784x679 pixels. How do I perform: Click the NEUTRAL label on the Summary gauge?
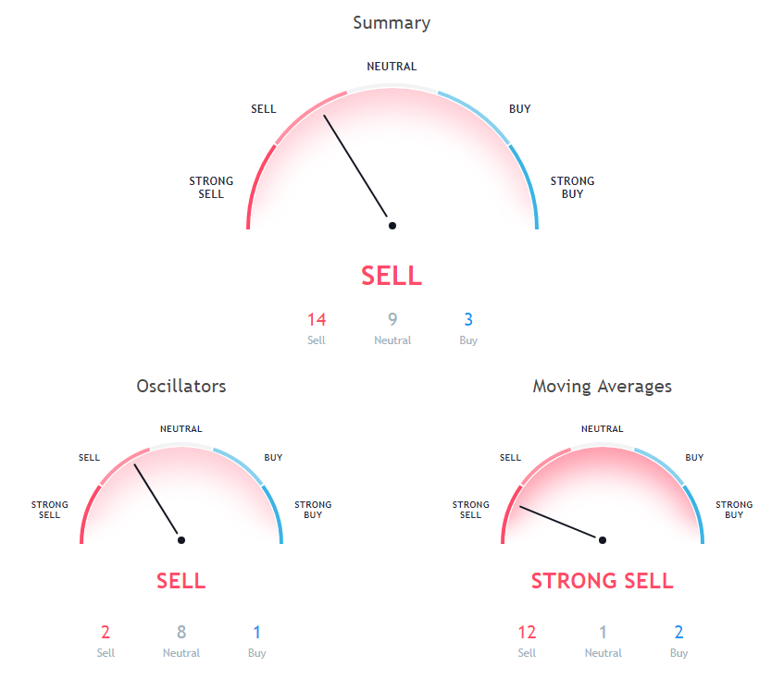pos(392,67)
